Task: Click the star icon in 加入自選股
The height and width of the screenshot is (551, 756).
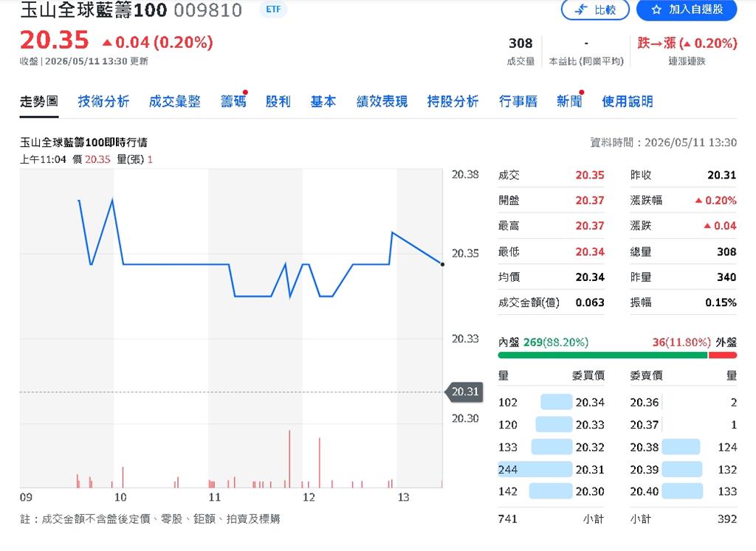Action: (x=656, y=10)
